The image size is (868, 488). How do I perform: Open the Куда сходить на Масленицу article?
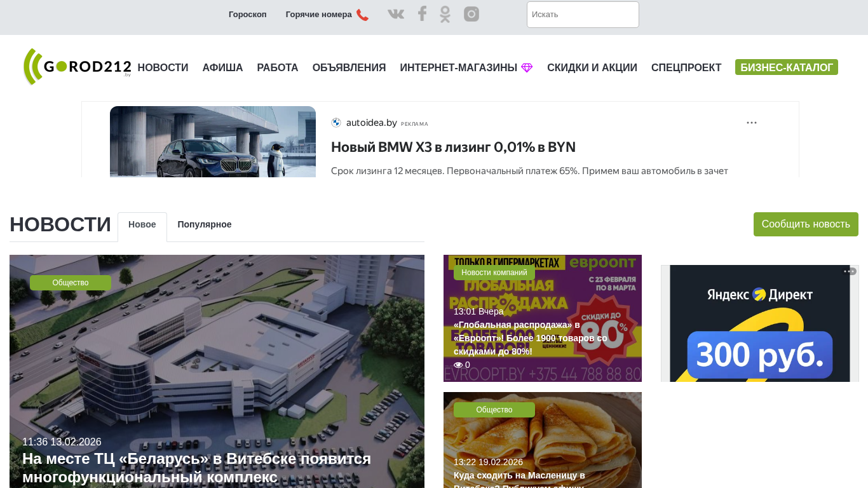tap(519, 479)
